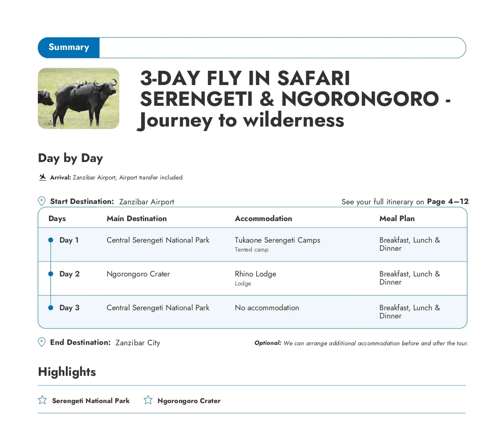Click the Day by Day heading

pyautogui.click(x=70, y=158)
